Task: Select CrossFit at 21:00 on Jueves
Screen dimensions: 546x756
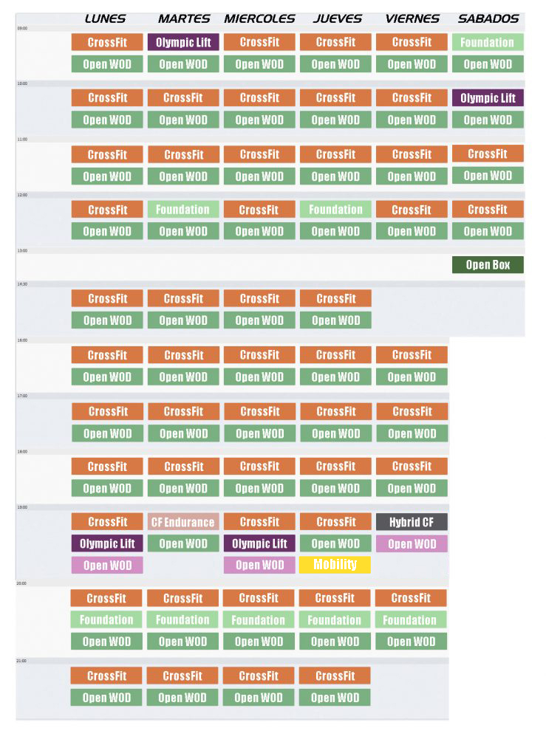Action: click(x=335, y=676)
